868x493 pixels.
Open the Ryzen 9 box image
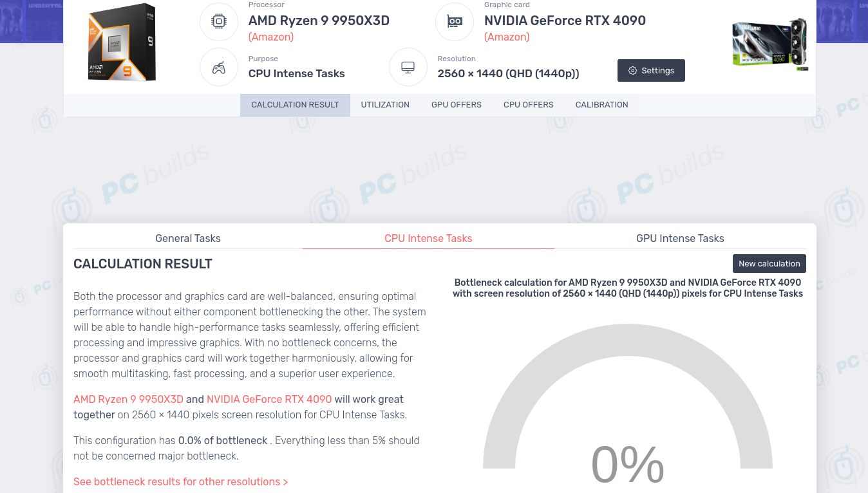pos(122,42)
